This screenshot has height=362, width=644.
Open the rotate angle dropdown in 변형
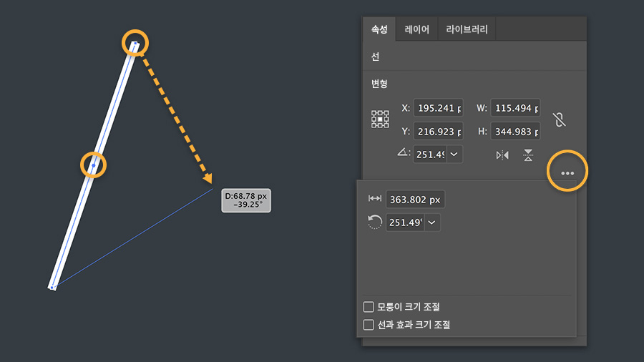click(454, 154)
